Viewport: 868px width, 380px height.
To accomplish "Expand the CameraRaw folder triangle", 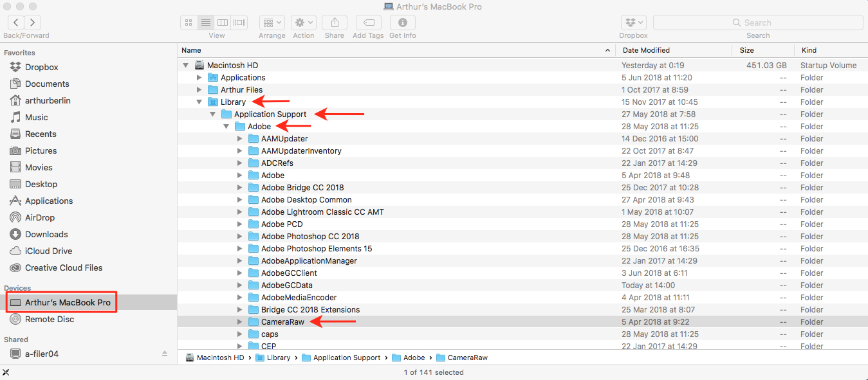I will (239, 321).
